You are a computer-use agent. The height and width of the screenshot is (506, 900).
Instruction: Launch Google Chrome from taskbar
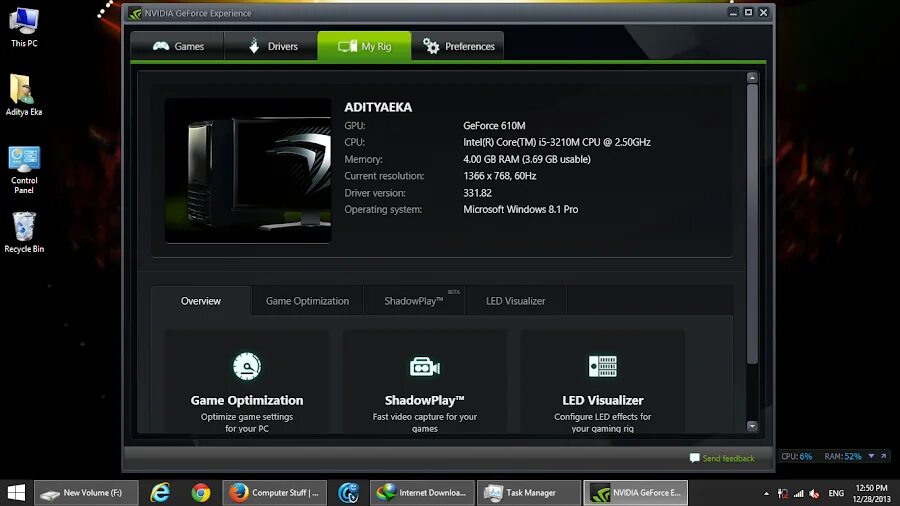tap(200, 493)
